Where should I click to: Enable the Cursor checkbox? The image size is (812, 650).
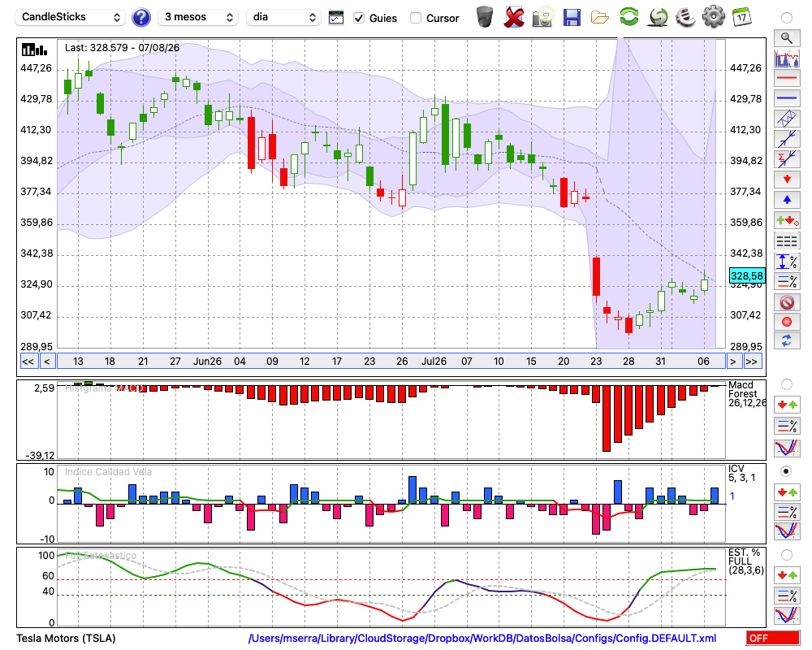pyautogui.click(x=415, y=18)
